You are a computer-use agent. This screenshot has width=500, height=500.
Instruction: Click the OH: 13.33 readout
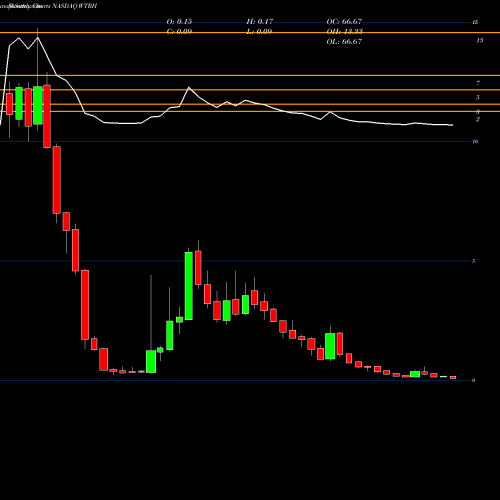point(344,31)
